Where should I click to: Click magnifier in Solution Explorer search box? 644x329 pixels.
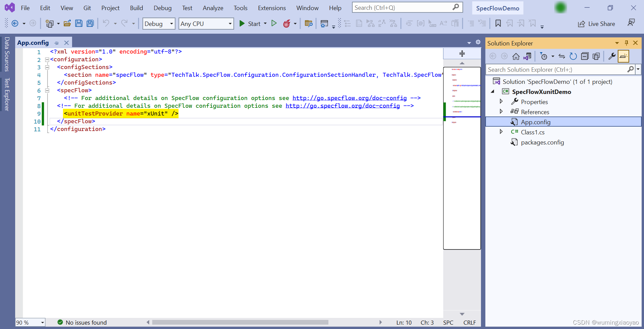point(631,69)
